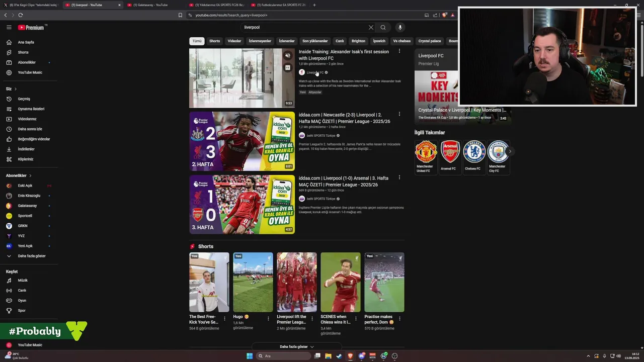Select the Shorts filter chip

coord(215,41)
